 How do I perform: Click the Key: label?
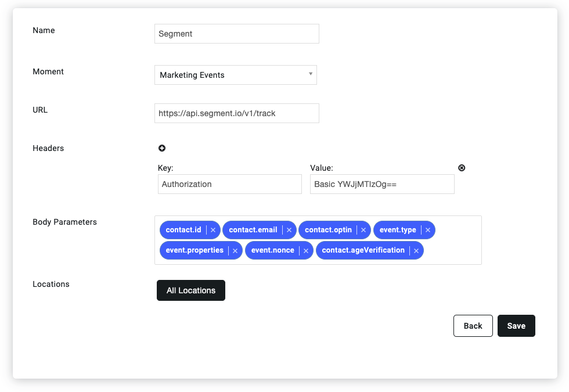165,168
